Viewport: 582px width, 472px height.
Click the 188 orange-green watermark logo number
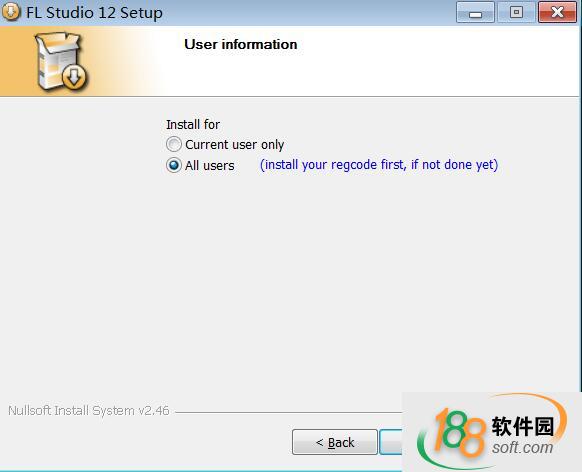coord(458,432)
